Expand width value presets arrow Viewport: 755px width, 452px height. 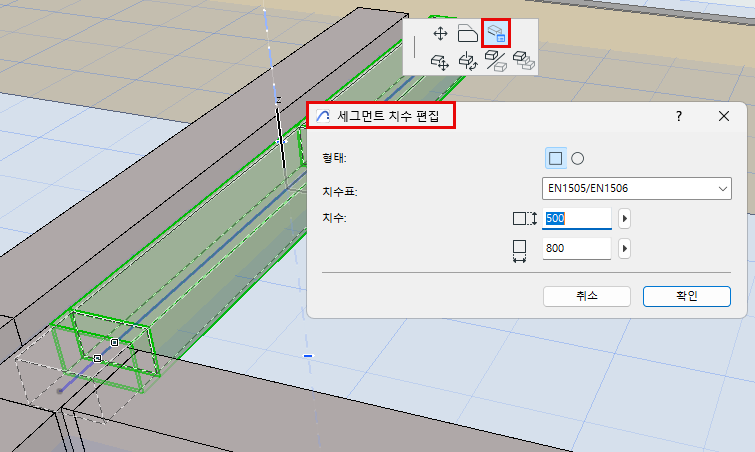pos(625,248)
